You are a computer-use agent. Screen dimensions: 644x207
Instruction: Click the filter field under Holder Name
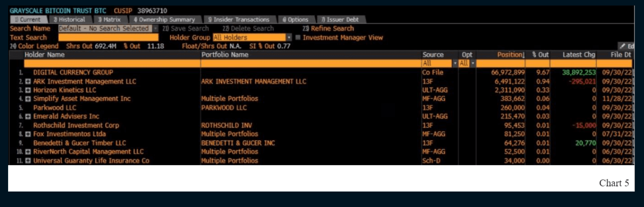pyautogui.click(x=112, y=64)
